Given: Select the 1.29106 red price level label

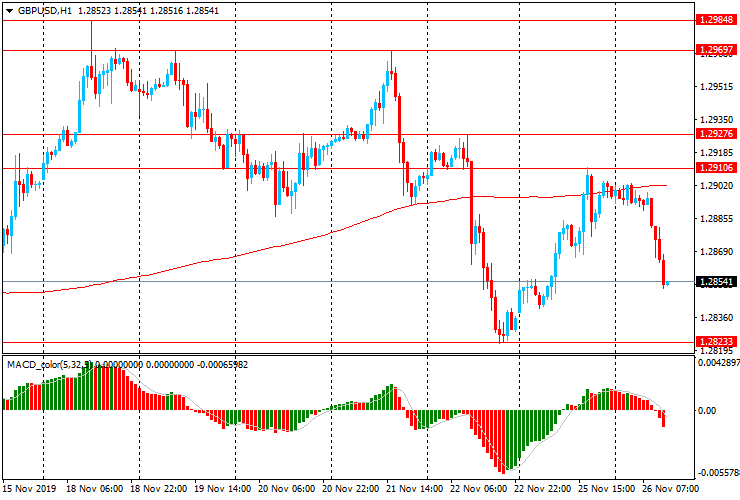Looking at the screenshot, I should 716,168.
